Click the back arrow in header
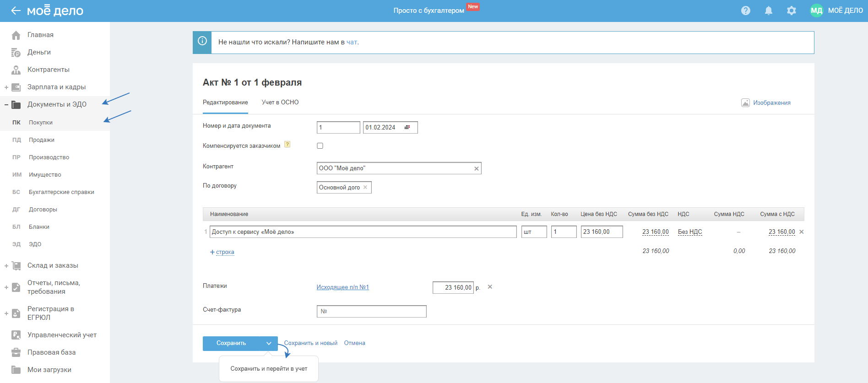Screen dimensions: 868x383 tap(16, 11)
